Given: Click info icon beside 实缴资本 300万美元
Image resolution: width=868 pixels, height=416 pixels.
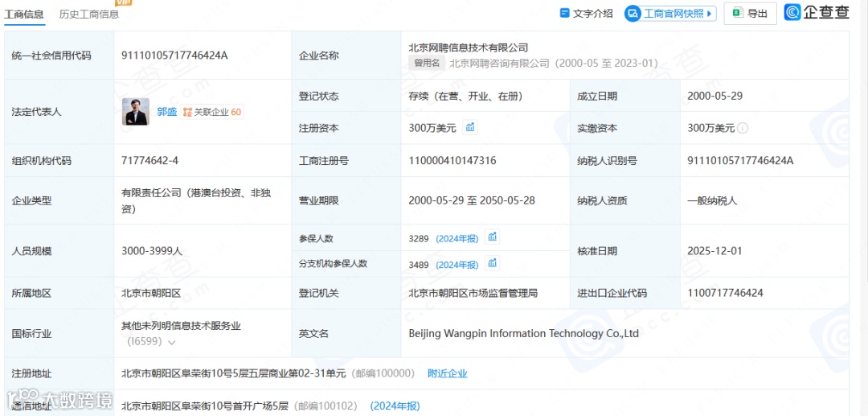Looking at the screenshot, I should coord(743,128).
